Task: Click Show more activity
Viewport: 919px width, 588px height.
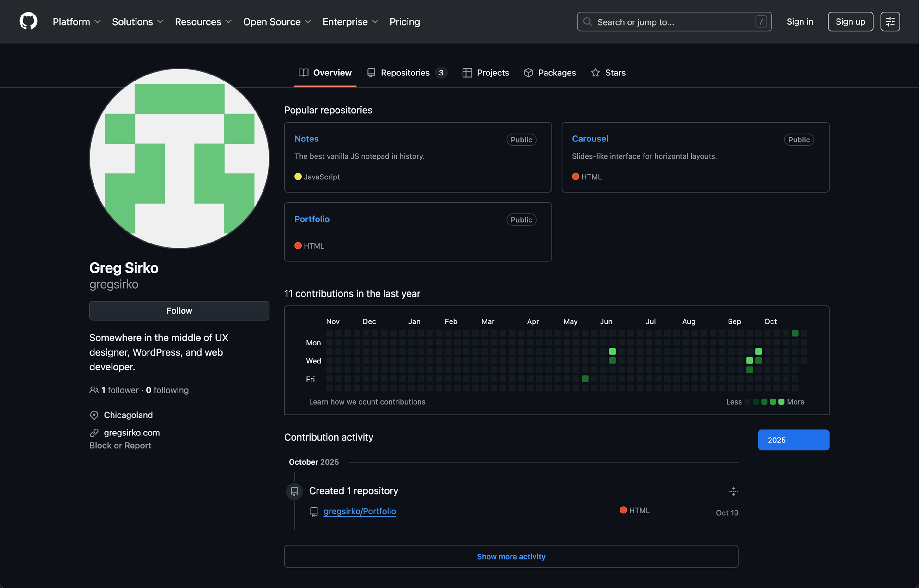Action: coord(511,556)
